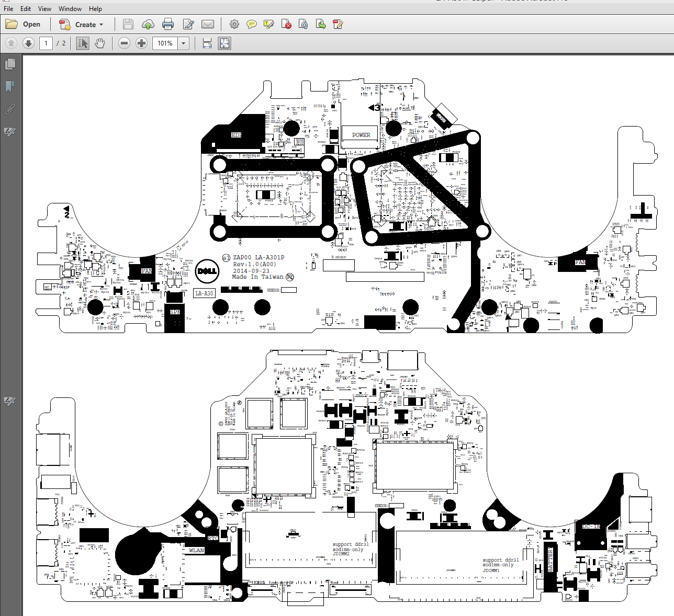The height and width of the screenshot is (616, 674).
Task: Toggle fit one full page view
Action: coord(224,43)
